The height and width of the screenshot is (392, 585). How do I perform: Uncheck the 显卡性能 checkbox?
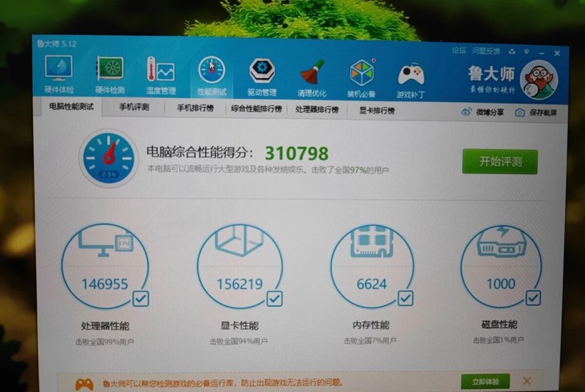(274, 298)
